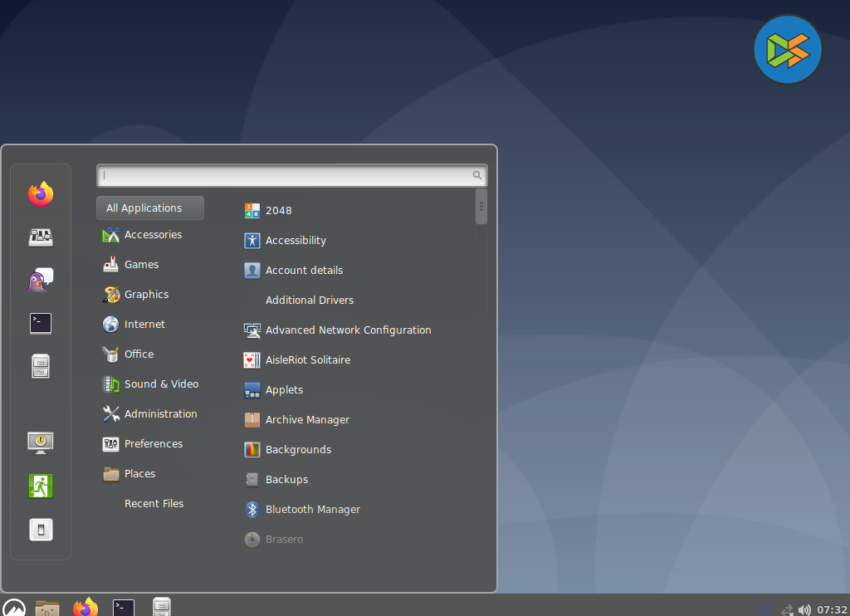
Task: Click the menu search text field
Action: pos(286,175)
